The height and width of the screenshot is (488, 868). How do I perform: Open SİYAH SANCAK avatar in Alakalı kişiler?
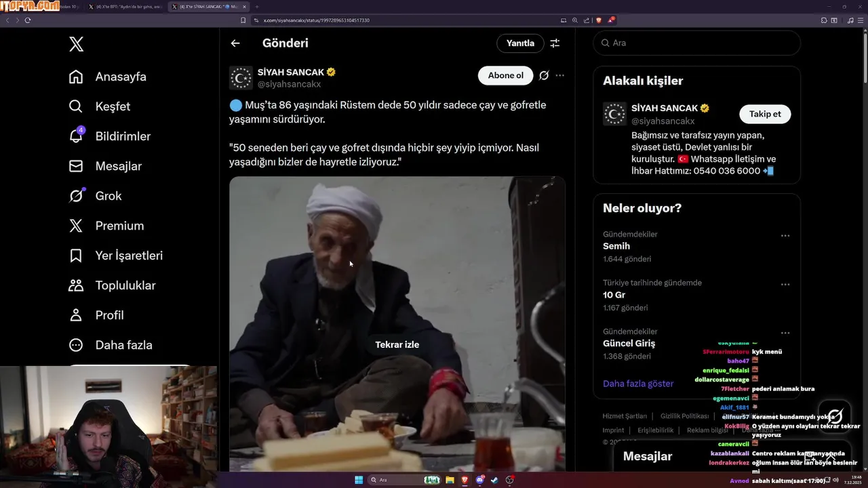(x=615, y=114)
